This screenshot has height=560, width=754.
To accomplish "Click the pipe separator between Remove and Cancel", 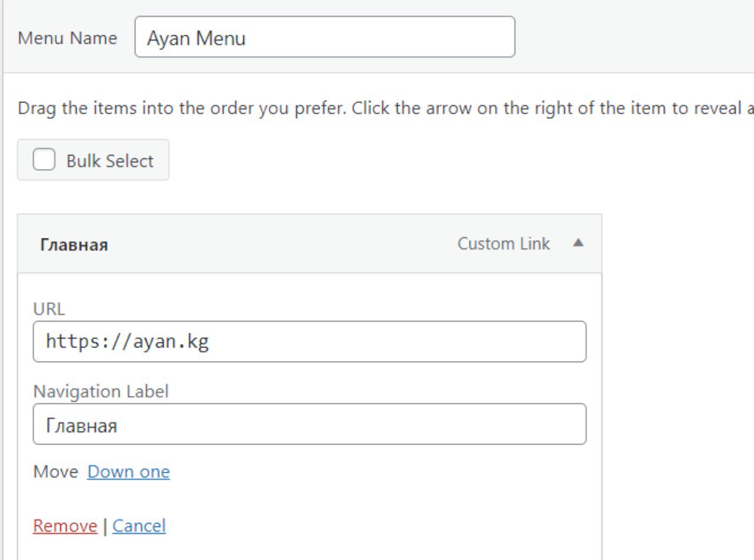I will click(105, 526).
